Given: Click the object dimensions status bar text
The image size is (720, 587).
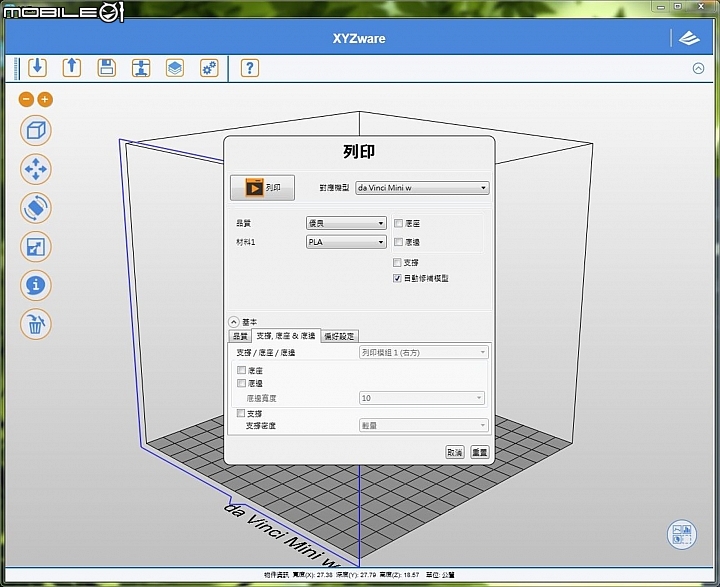Looking at the screenshot, I should coord(359,575).
